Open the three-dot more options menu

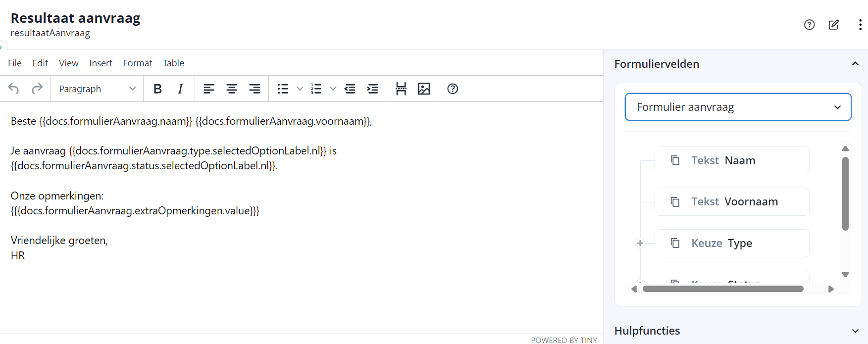click(860, 25)
